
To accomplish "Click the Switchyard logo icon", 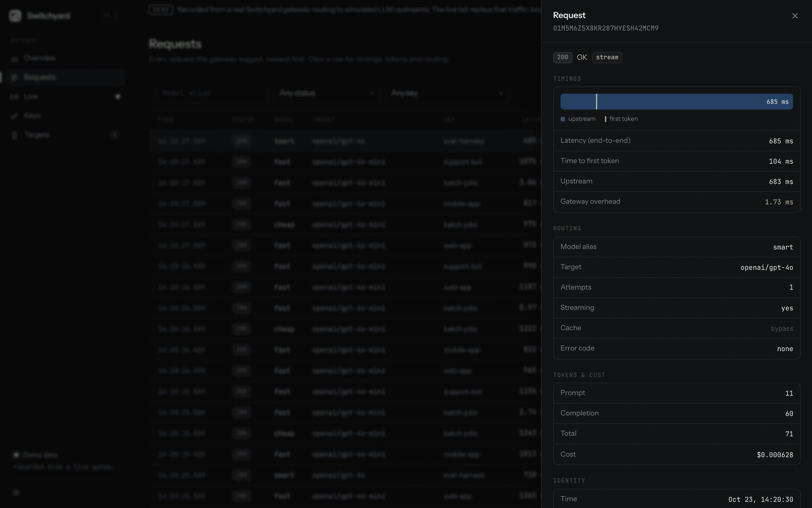I will pyautogui.click(x=15, y=16).
